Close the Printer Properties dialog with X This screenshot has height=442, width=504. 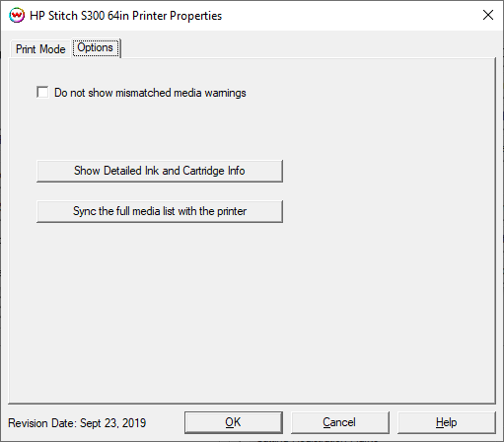[488, 15]
